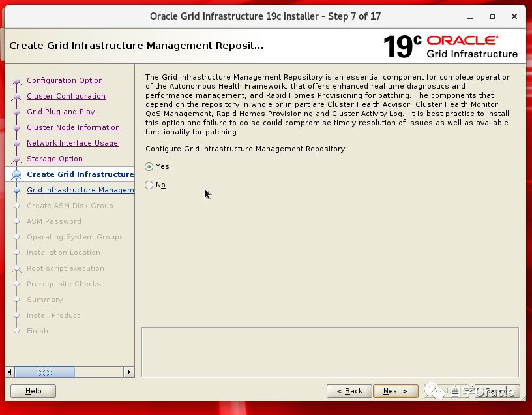Click the disabled Install Product step
Image resolution: width=532 pixels, height=415 pixels.
click(x=53, y=315)
